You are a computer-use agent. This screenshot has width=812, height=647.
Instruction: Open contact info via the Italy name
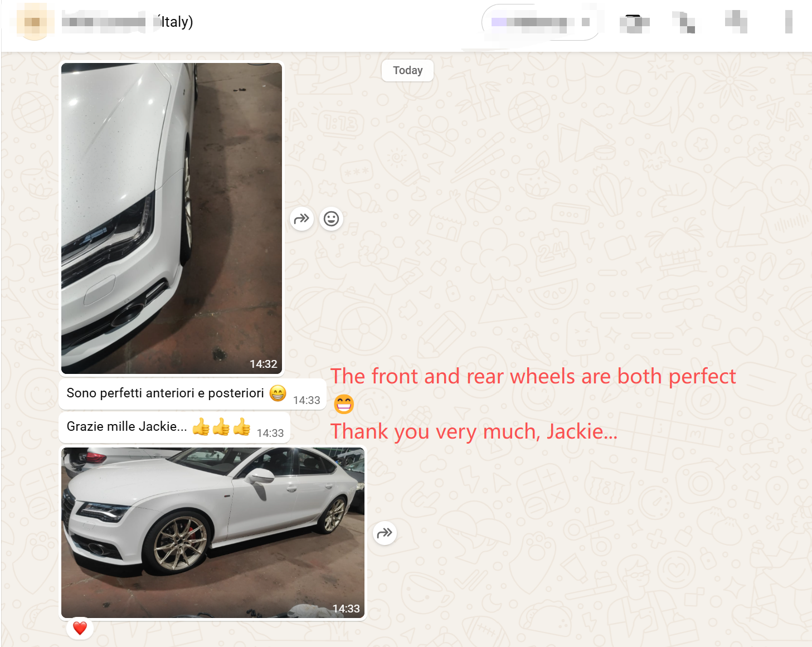[x=127, y=22]
